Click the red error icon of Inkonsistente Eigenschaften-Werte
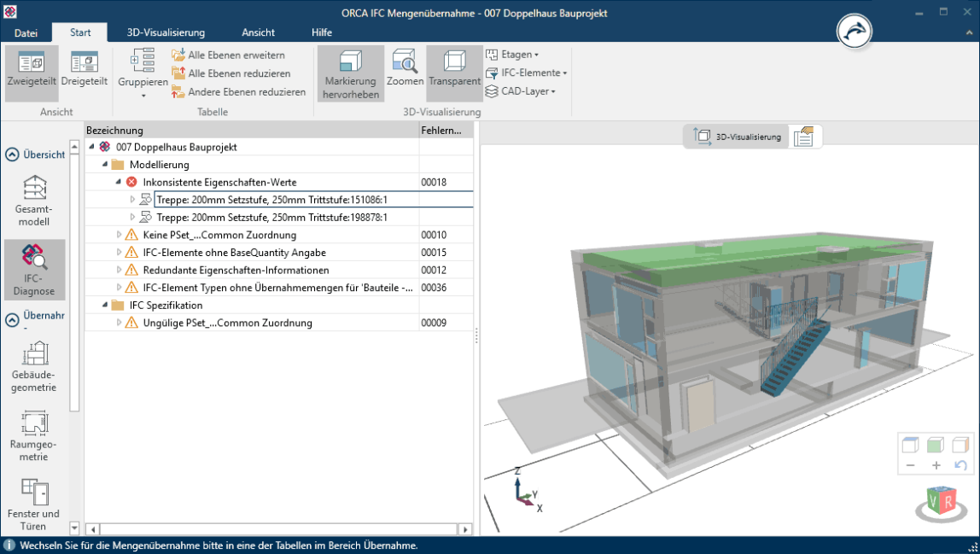The width and height of the screenshot is (980, 554). point(131,182)
